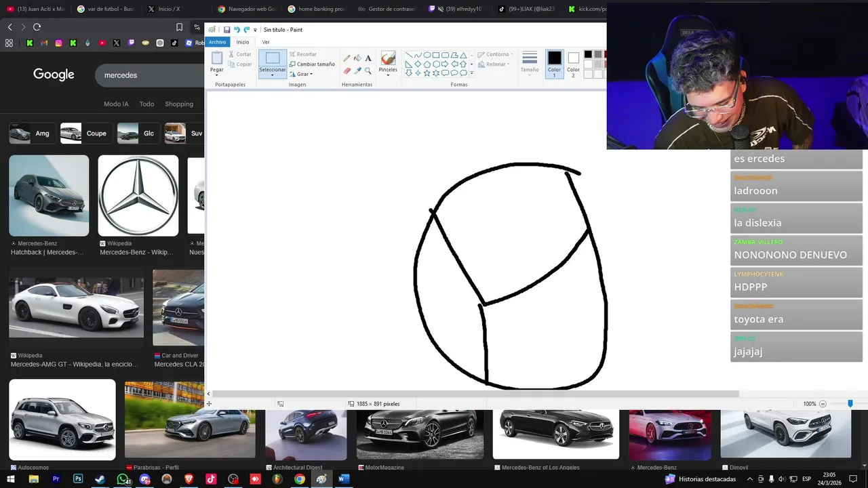Click the Paint zoom slider handle
Image resolution: width=868 pixels, height=488 pixels.
[x=850, y=403]
